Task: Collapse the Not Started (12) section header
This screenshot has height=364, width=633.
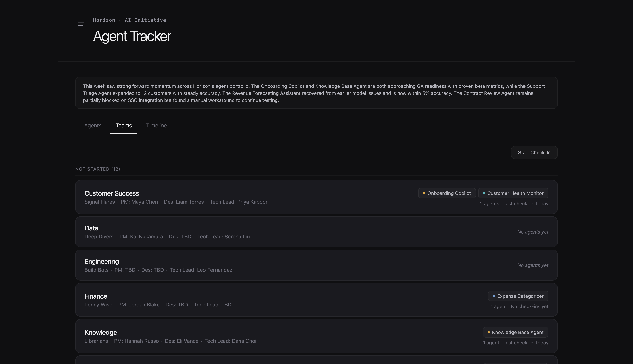Action: 98,169
